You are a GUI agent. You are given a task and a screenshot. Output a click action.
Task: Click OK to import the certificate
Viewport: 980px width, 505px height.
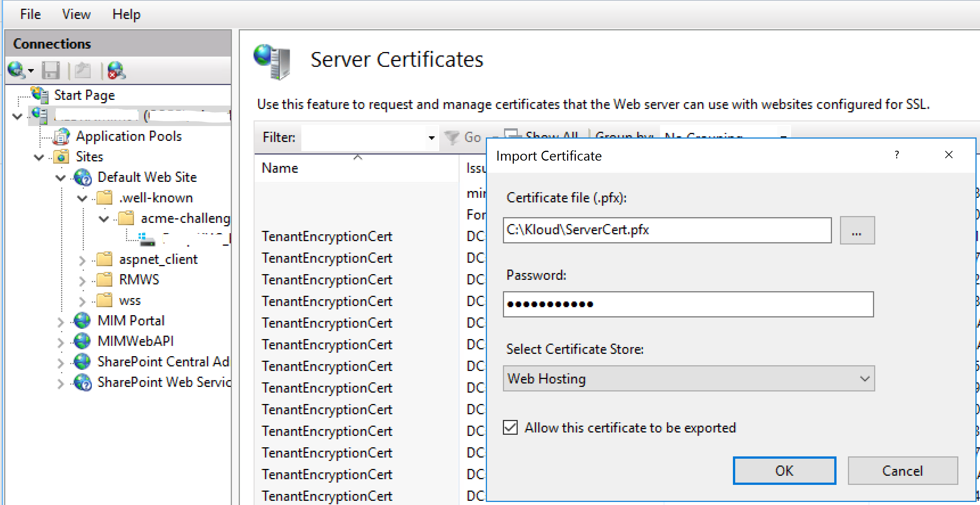click(784, 471)
